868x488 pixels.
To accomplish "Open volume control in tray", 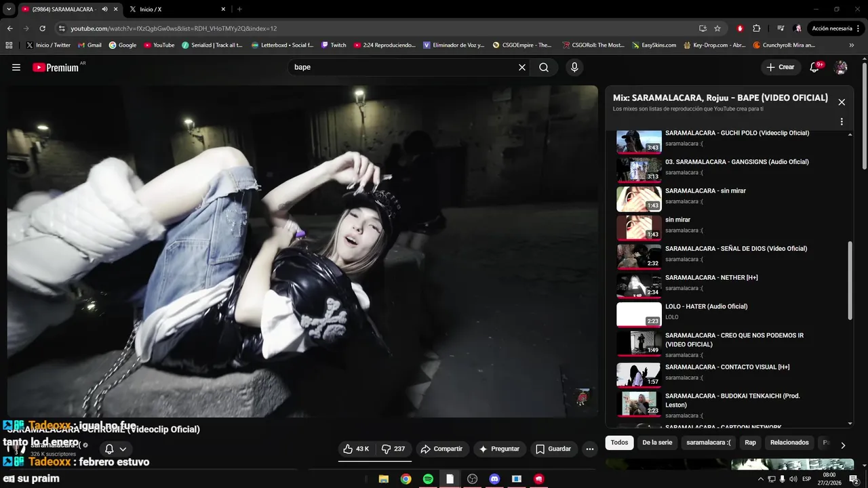I will (793, 479).
